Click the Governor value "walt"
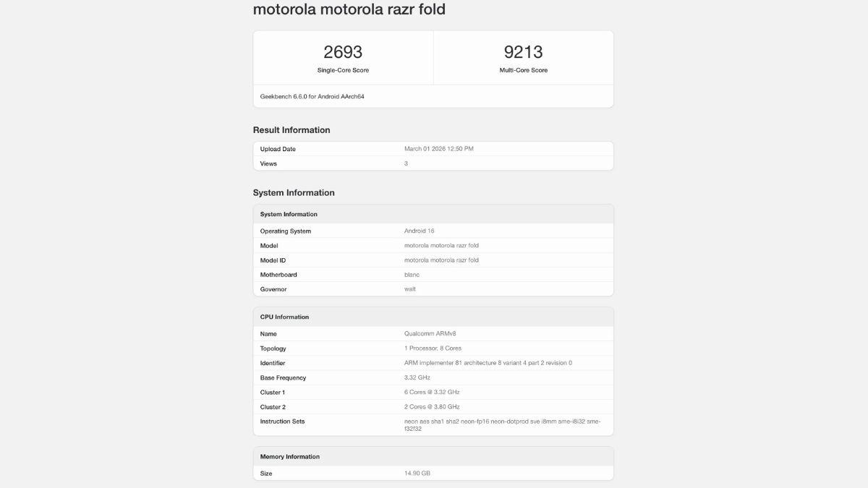The height and width of the screenshot is (488, 868). [410, 289]
